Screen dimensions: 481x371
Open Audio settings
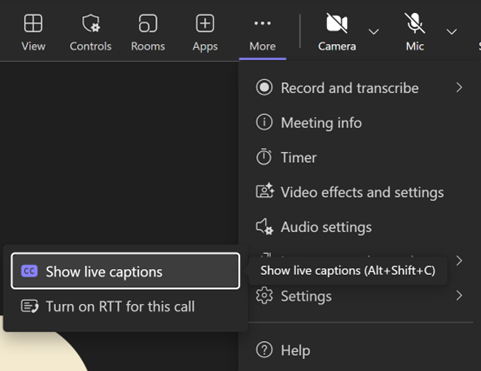359,227
